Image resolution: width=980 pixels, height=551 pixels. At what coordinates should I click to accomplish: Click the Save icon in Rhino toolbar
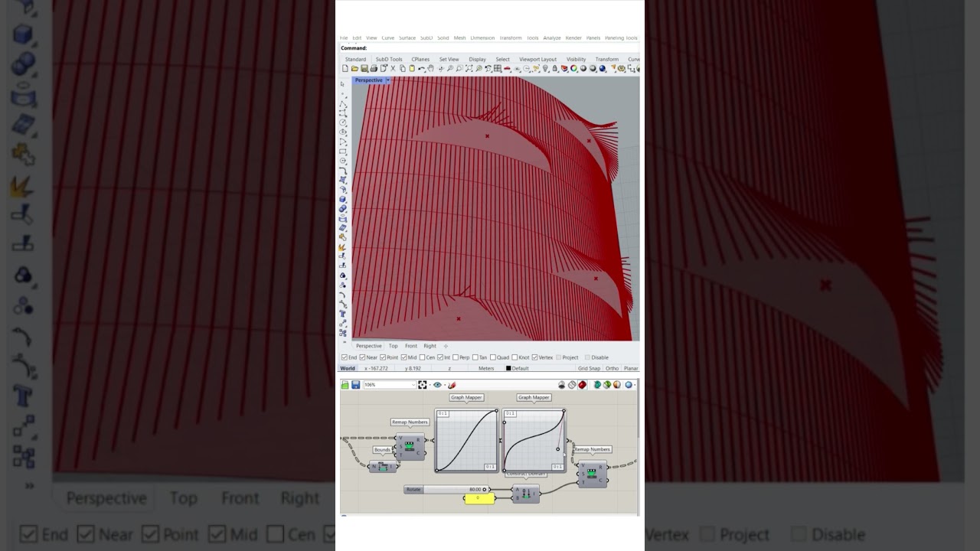point(364,69)
